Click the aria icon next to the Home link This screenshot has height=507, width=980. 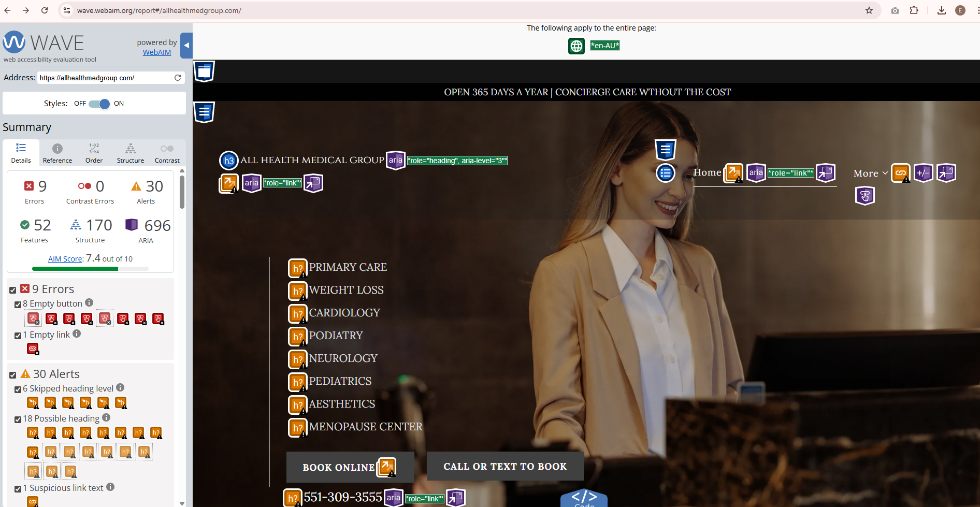756,173
